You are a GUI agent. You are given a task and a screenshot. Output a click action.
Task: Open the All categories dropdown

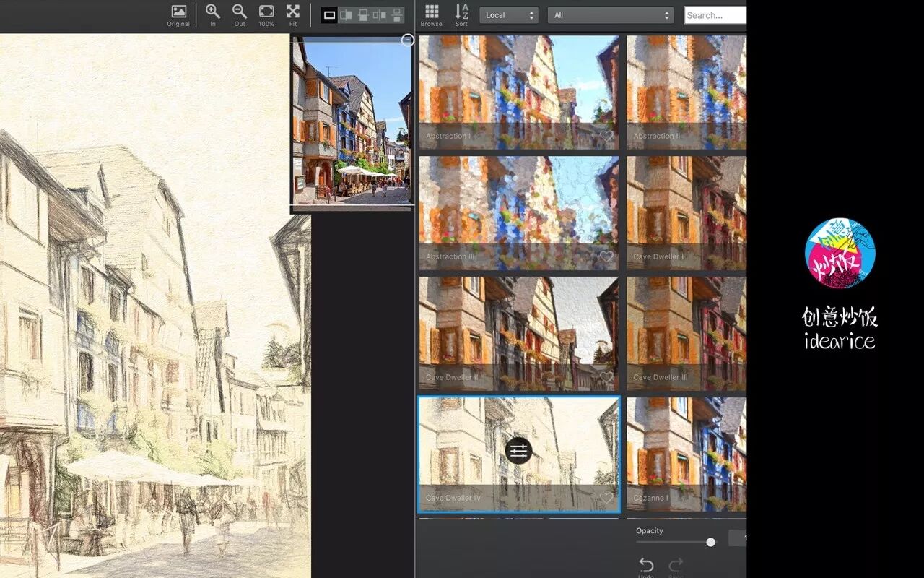click(610, 15)
